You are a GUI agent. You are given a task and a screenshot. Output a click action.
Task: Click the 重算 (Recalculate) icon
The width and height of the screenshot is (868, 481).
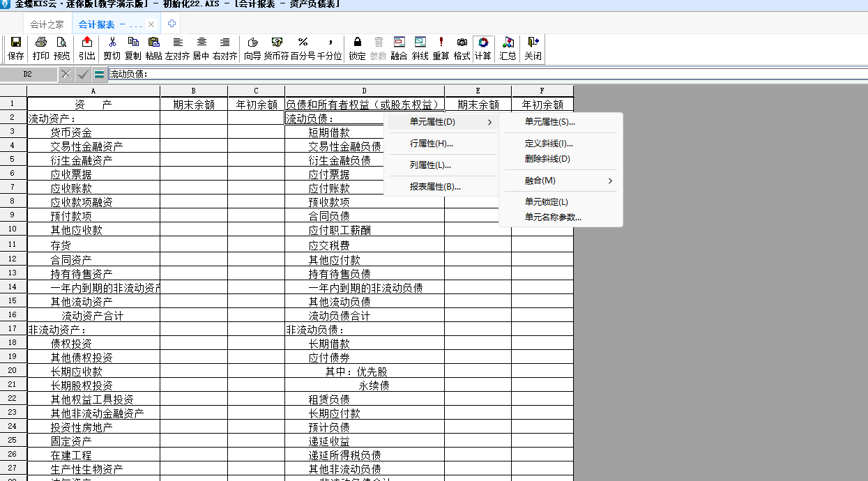pyautogui.click(x=441, y=48)
